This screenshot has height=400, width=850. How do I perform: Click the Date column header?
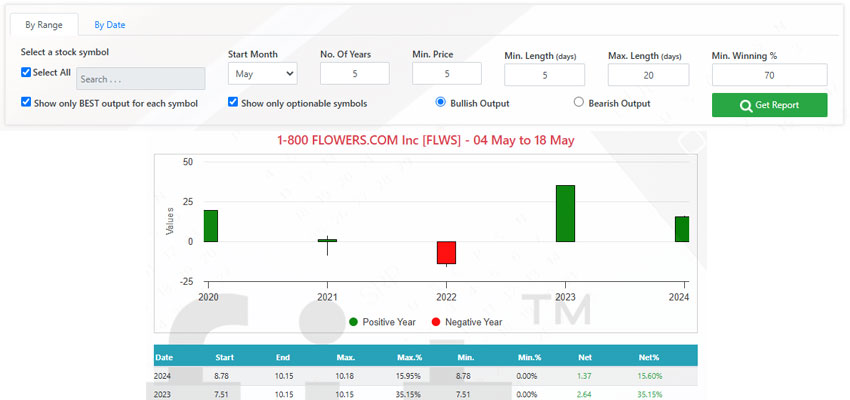click(164, 357)
